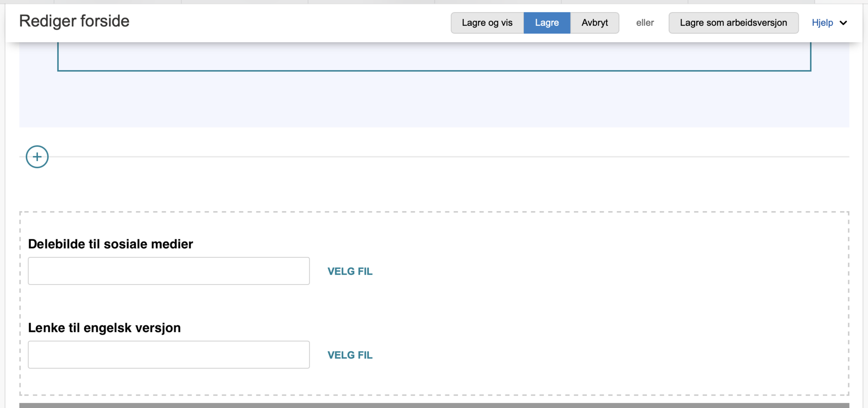Choose file via VELG FIL for Delebilde
The height and width of the screenshot is (408, 868).
(350, 271)
